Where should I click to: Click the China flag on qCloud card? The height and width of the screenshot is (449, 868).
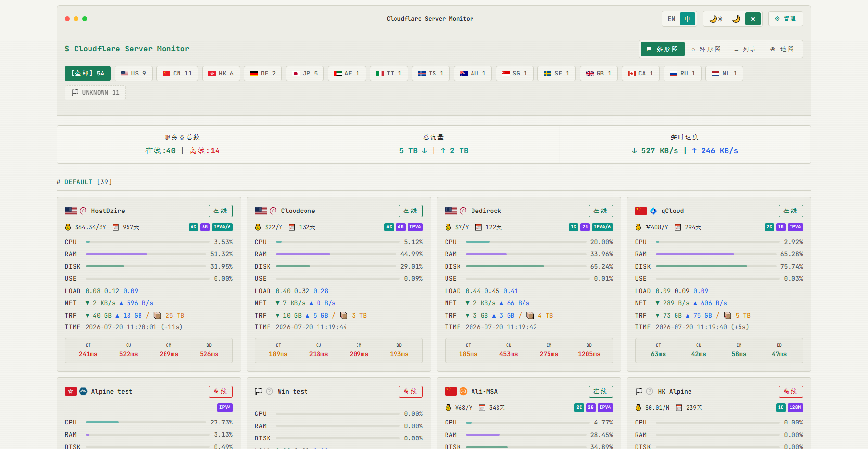click(641, 211)
